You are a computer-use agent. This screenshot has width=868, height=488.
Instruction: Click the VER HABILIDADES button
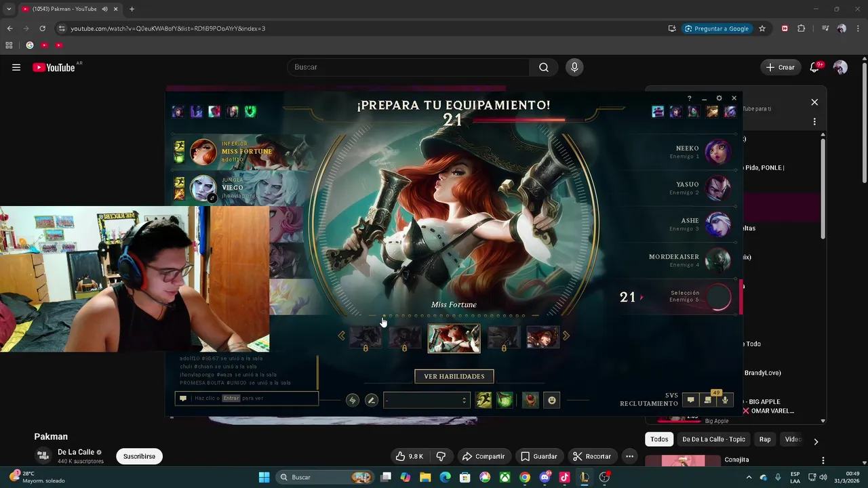point(454,376)
